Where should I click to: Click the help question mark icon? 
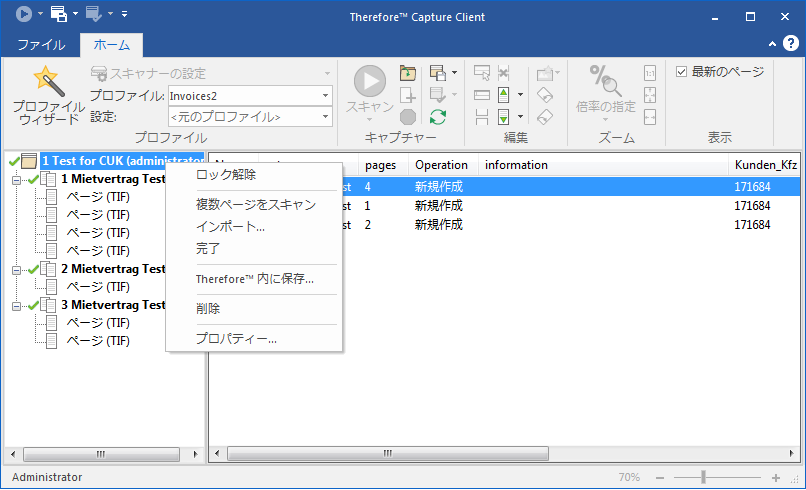point(791,44)
